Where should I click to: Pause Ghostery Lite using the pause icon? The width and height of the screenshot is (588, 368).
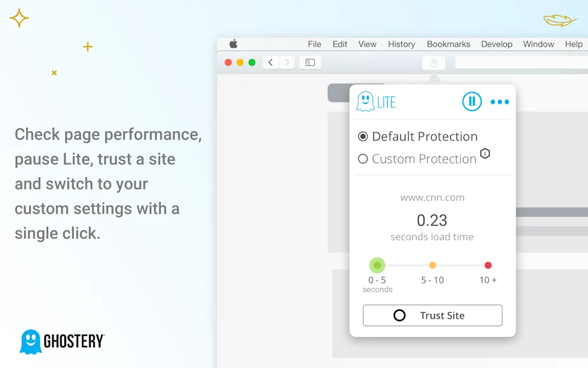coord(471,102)
